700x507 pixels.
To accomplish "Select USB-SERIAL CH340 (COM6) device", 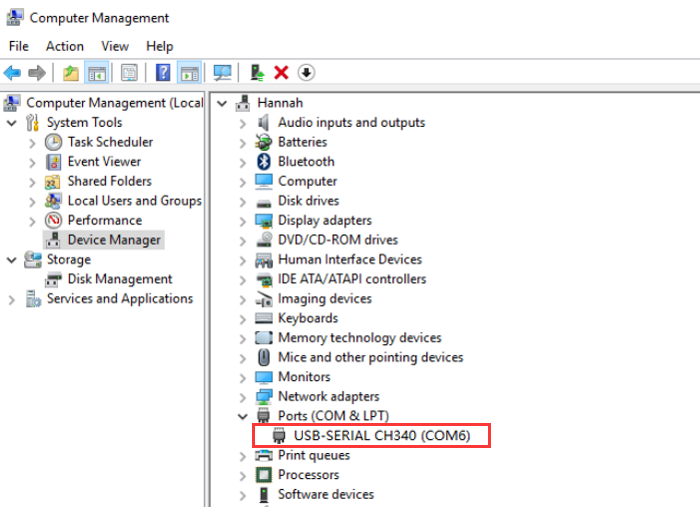I will click(x=379, y=436).
